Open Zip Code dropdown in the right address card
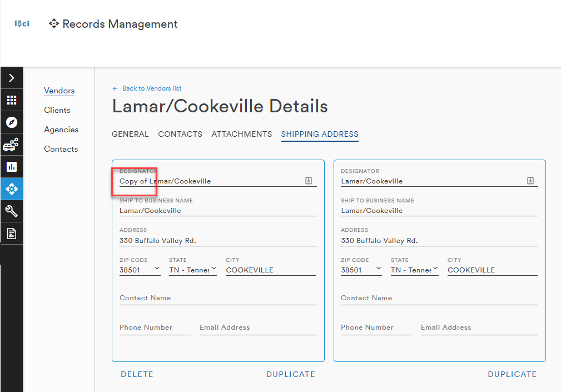The height and width of the screenshot is (392, 561). pyautogui.click(x=361, y=270)
